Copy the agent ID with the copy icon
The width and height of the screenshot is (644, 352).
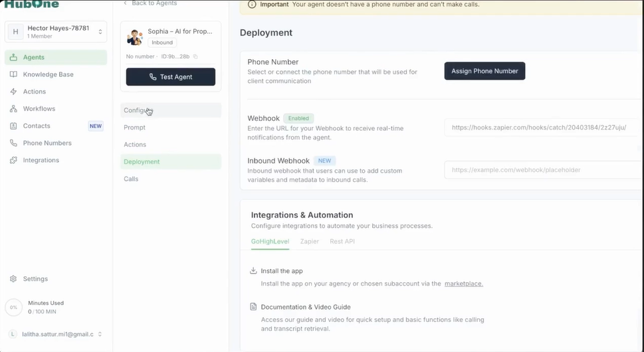(195, 56)
